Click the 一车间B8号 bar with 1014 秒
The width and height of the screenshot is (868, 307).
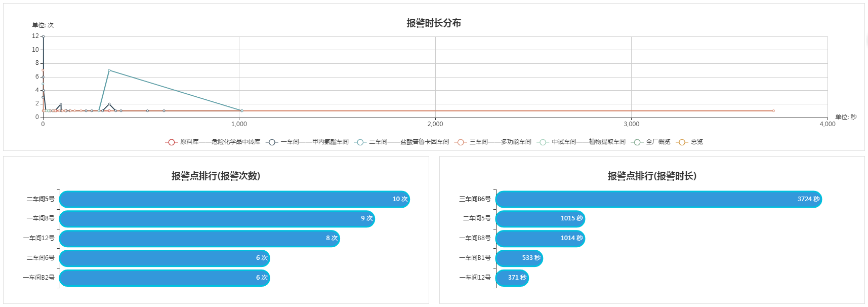pyautogui.click(x=540, y=239)
